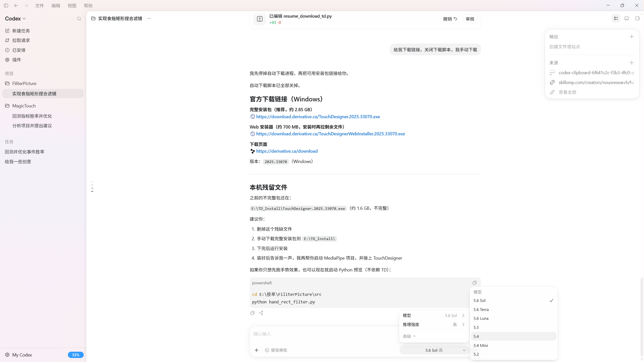Image resolution: width=644 pixels, height=362 pixels.
Task: Click the 33% usage indicator
Action: 76,355
